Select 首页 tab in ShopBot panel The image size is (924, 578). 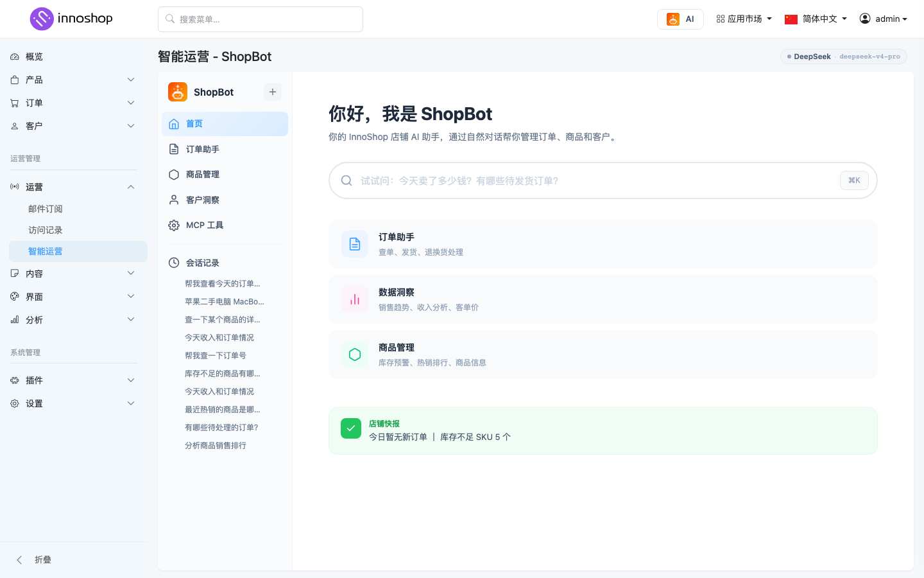(x=225, y=124)
